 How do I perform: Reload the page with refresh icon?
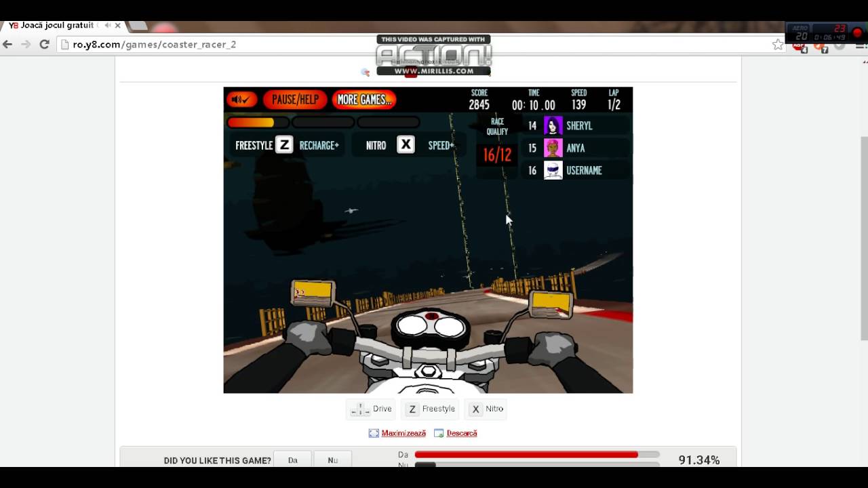44,44
